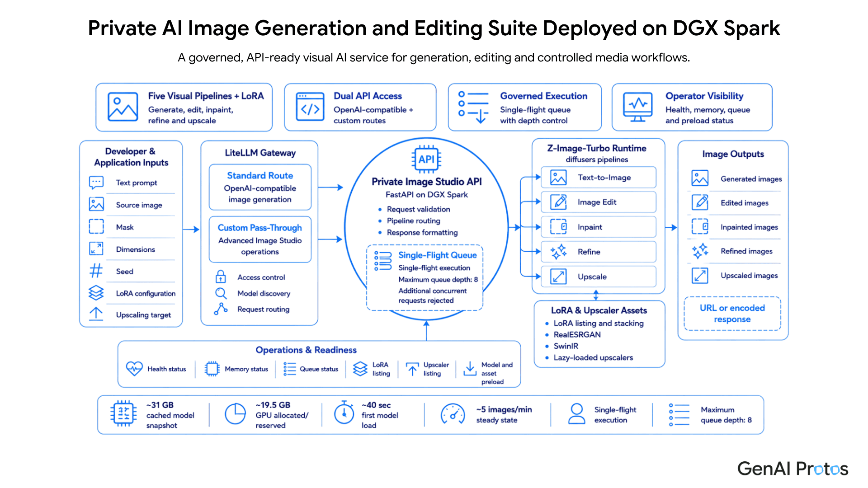Click the heart pulse icon beside Health status
This screenshot has height=488, width=868.
tap(134, 369)
